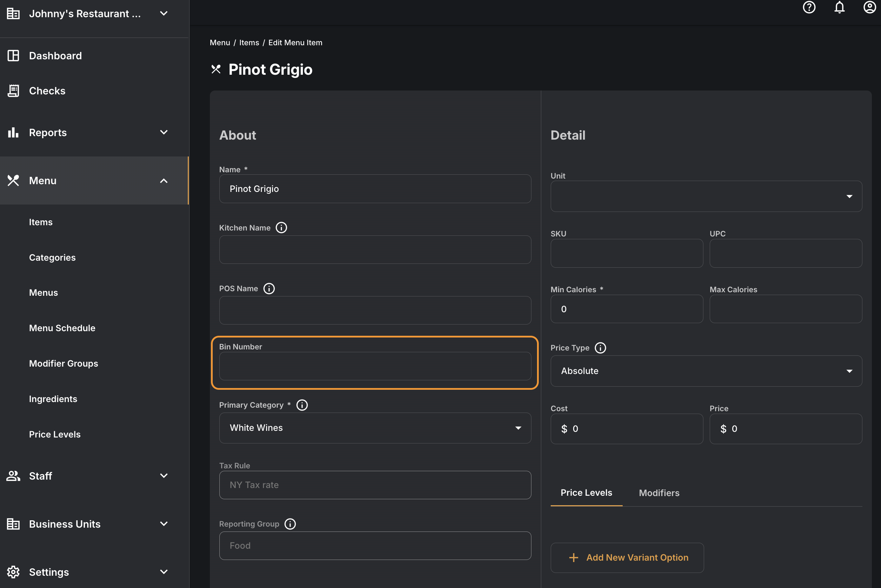Click the Kitchen Name info icon
This screenshot has width=881, height=588.
pyautogui.click(x=281, y=228)
